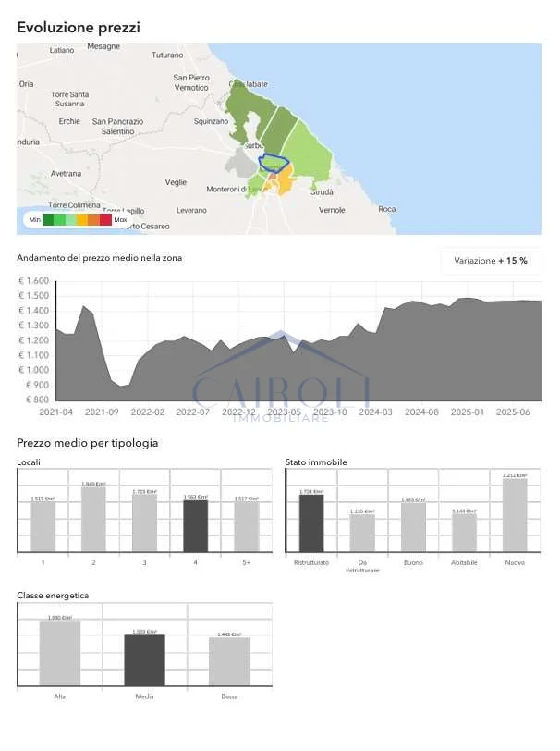The width and height of the screenshot is (560, 751).
Task: Click the 'Roca' map label
Action: pyautogui.click(x=387, y=209)
